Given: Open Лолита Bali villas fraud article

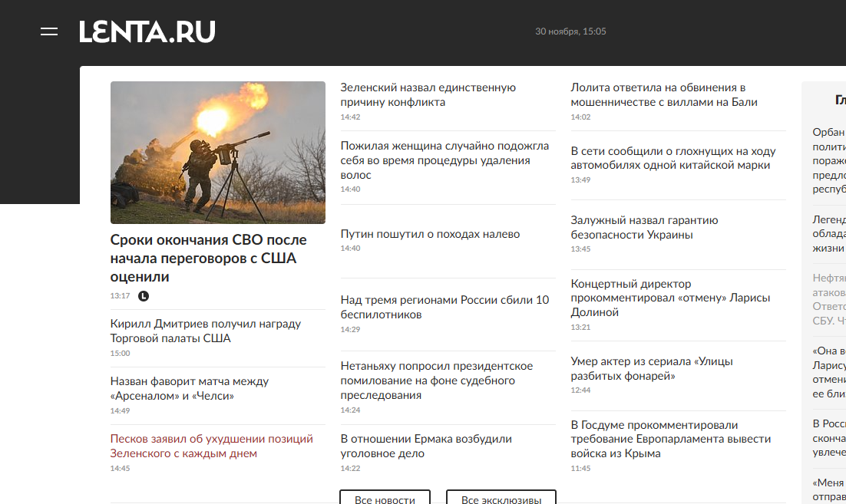Looking at the screenshot, I should pyautogui.click(x=663, y=94).
